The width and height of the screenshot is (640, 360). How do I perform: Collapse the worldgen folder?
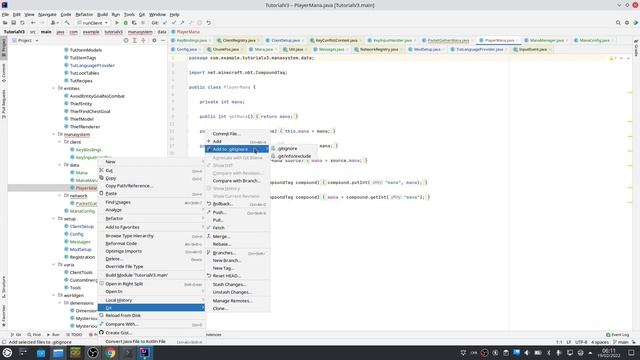click(53, 296)
